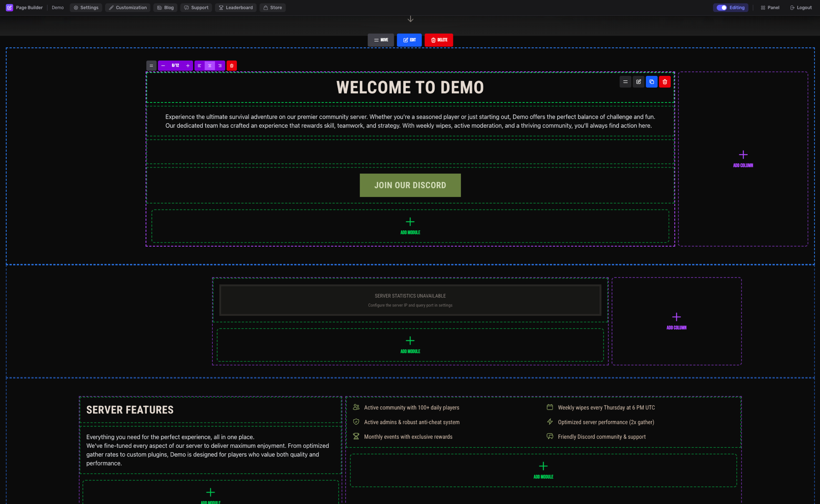Edit the heading module via pencil icon

(638, 82)
